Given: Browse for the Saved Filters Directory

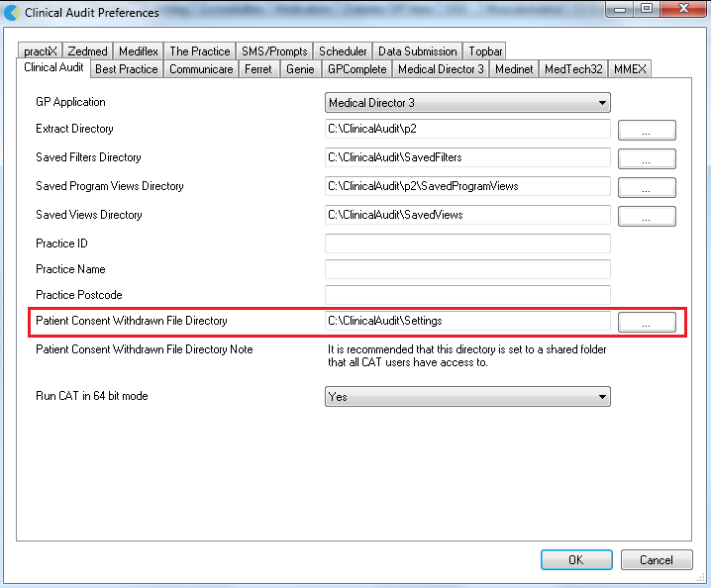Looking at the screenshot, I should pos(647,158).
